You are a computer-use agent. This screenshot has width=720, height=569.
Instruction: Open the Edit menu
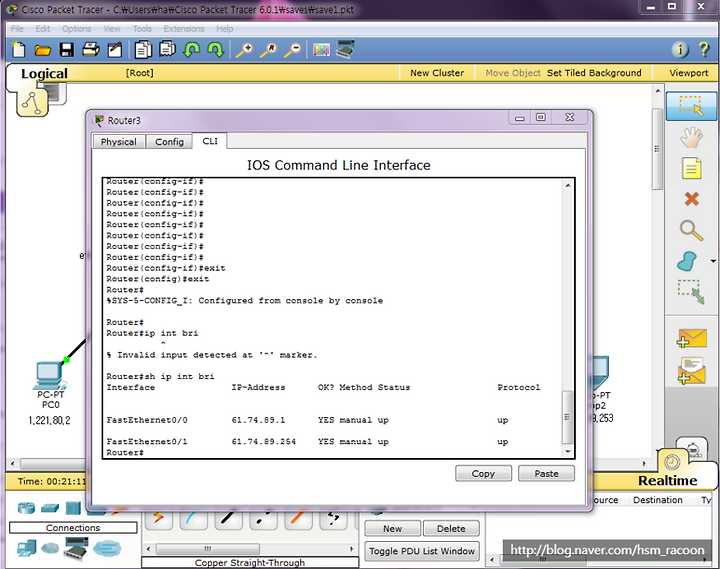click(43, 28)
